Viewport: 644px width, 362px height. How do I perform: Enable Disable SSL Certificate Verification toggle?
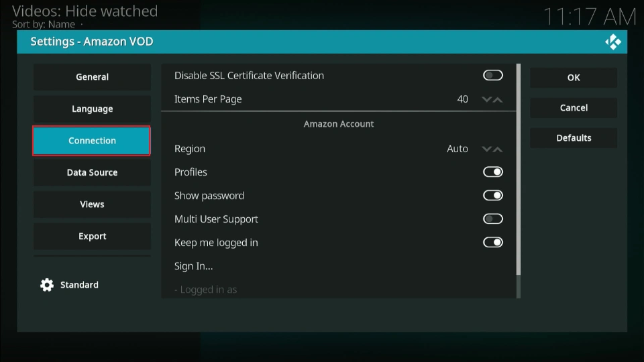492,76
